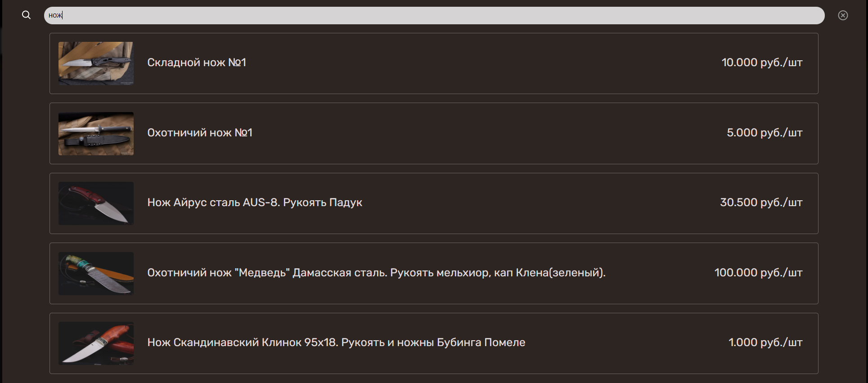Click the 1.000 руб./шт price label
This screenshot has width=868, height=383.
(x=765, y=342)
